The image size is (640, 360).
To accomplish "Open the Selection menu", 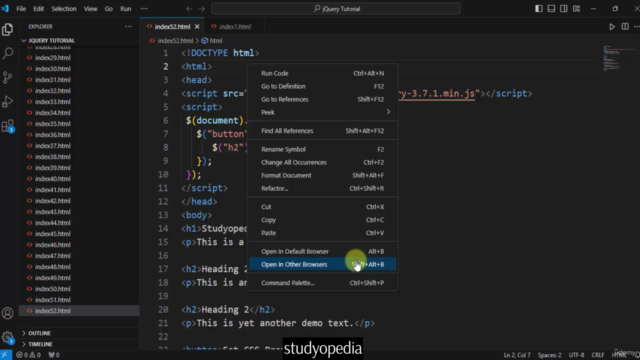I will click(64, 9).
